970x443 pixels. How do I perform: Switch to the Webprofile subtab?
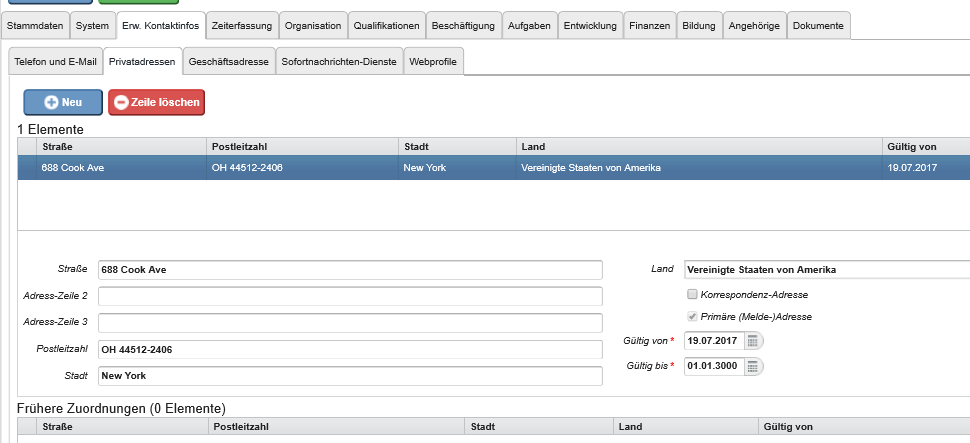coord(433,62)
